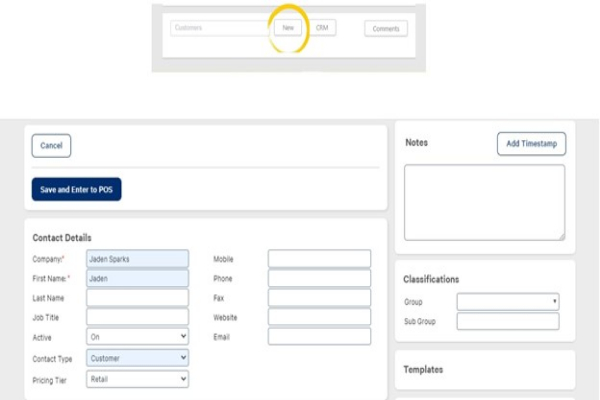Open the Pricing Tier dropdown

tap(137, 379)
